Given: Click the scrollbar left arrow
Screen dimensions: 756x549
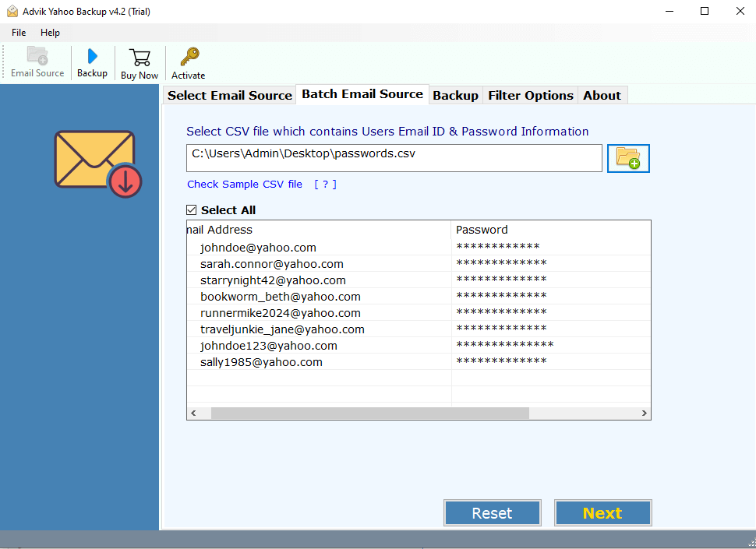Looking at the screenshot, I should point(194,413).
